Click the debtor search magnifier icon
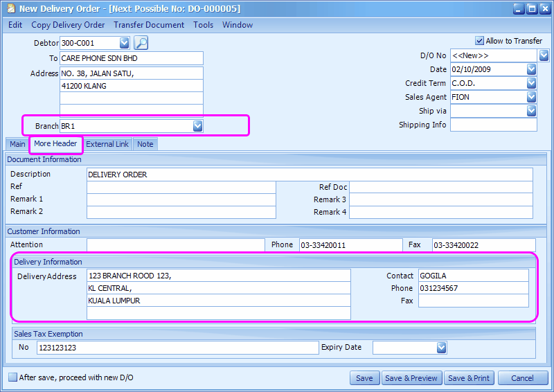The width and height of the screenshot is (554, 392). [141, 43]
